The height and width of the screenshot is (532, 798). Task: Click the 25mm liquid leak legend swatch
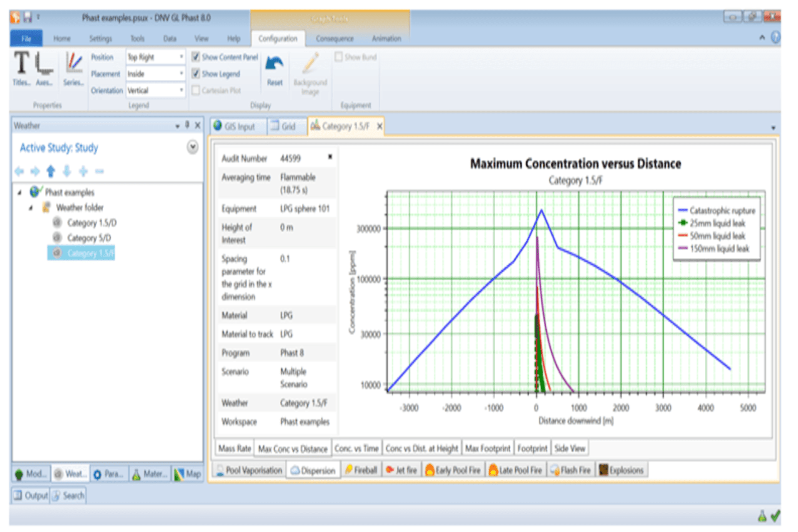click(682, 223)
